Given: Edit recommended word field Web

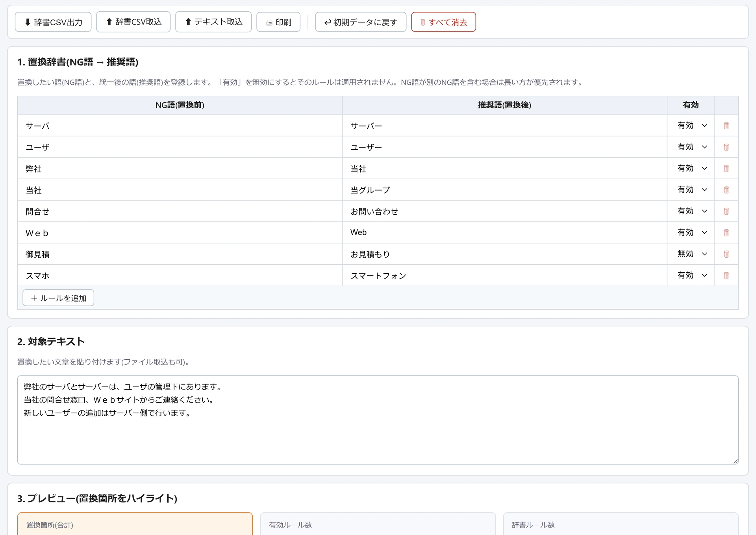Looking at the screenshot, I should pyautogui.click(x=504, y=233).
